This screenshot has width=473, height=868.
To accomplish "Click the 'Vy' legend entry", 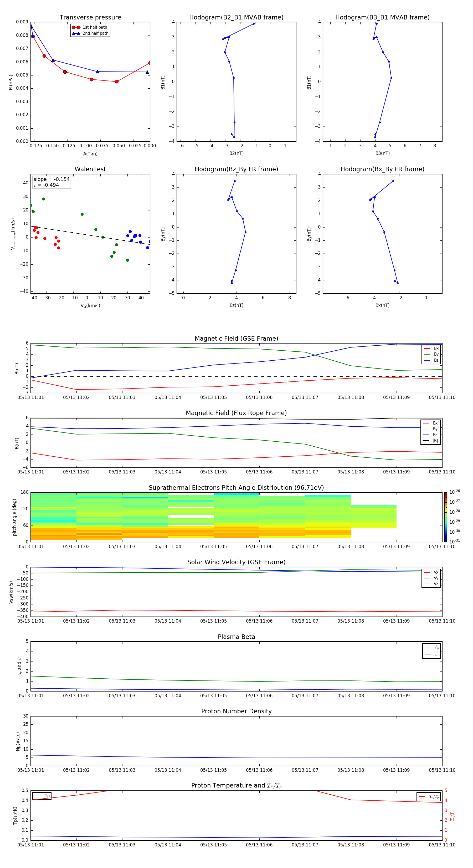I will pyautogui.click(x=431, y=578).
